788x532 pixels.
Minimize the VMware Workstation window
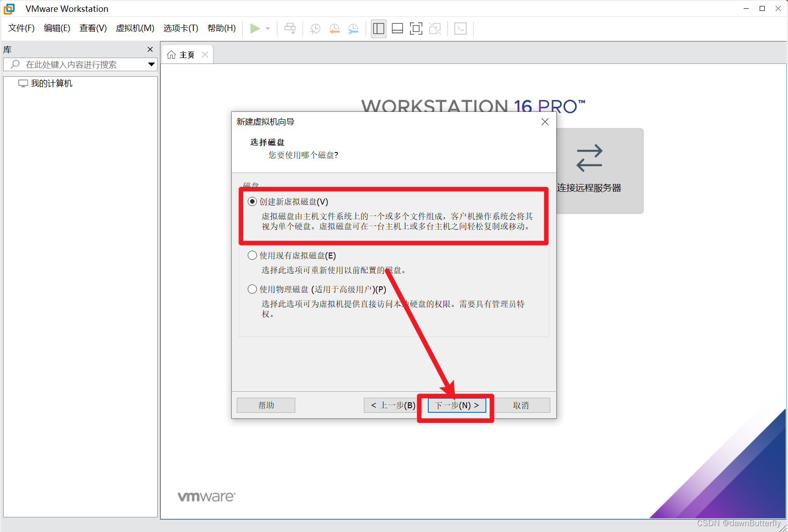click(746, 9)
